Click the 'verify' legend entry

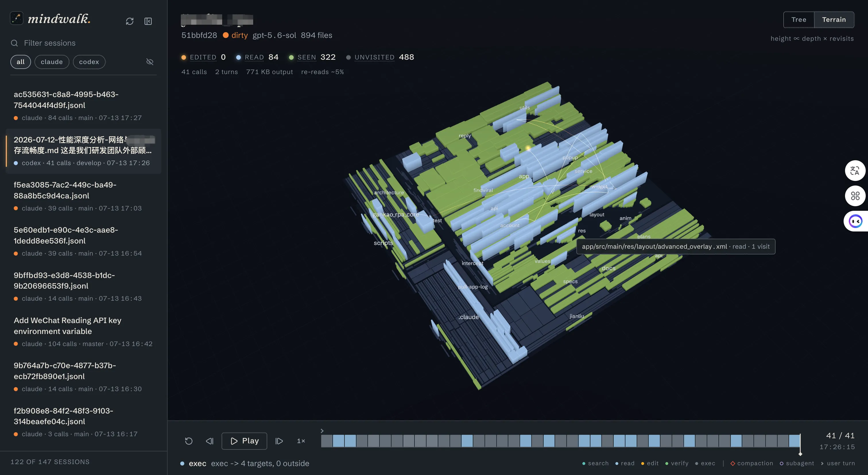pyautogui.click(x=677, y=463)
